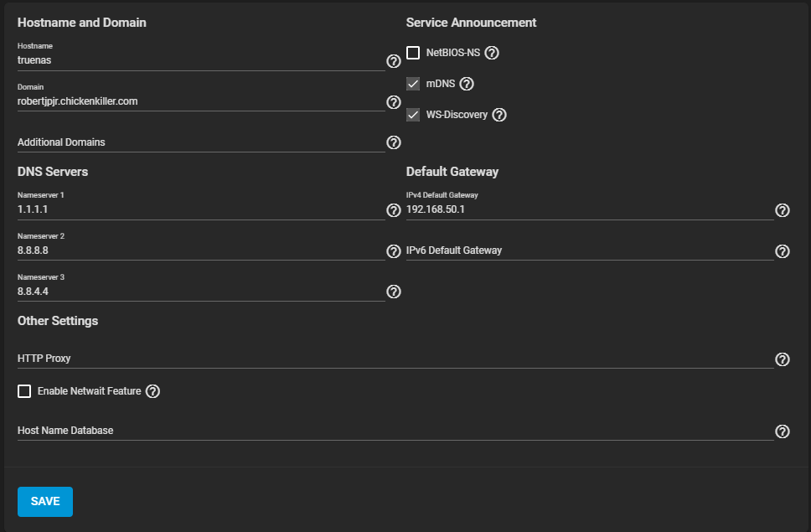Image resolution: width=811 pixels, height=532 pixels.
Task: Open help for IPv4 Default Gateway
Action: click(x=783, y=210)
